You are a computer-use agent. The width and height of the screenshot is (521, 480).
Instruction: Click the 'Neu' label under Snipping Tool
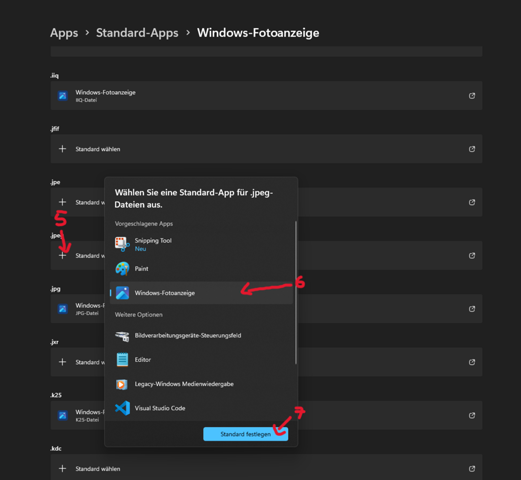click(140, 249)
